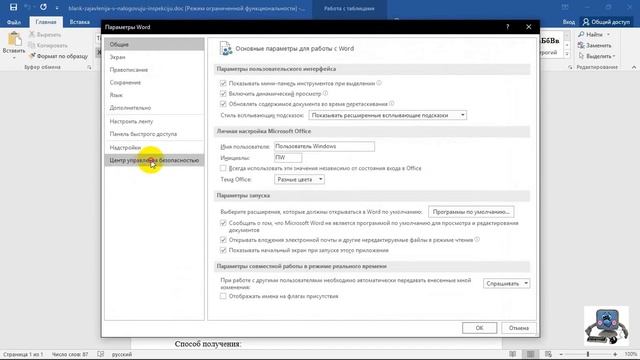Click the Paste clipboard icon
The image size is (640, 360).
[14, 39]
